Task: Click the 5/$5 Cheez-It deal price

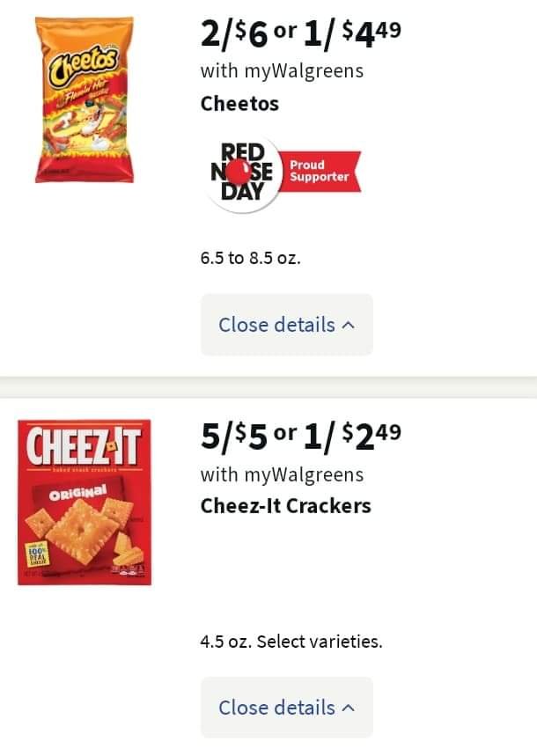Action: pyautogui.click(x=234, y=437)
